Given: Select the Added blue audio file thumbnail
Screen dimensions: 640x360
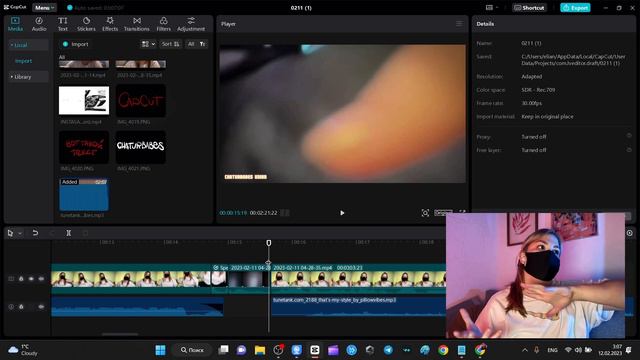Looking at the screenshot, I should 84,194.
